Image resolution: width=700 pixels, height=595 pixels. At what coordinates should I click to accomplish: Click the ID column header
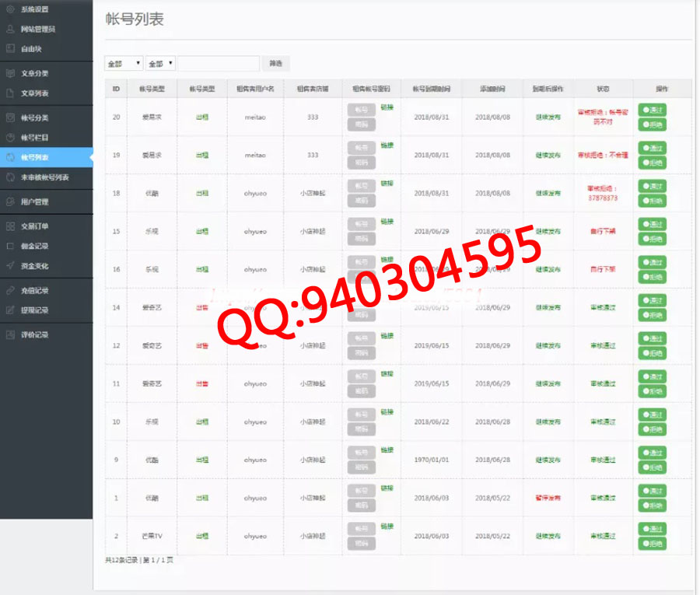(116, 89)
